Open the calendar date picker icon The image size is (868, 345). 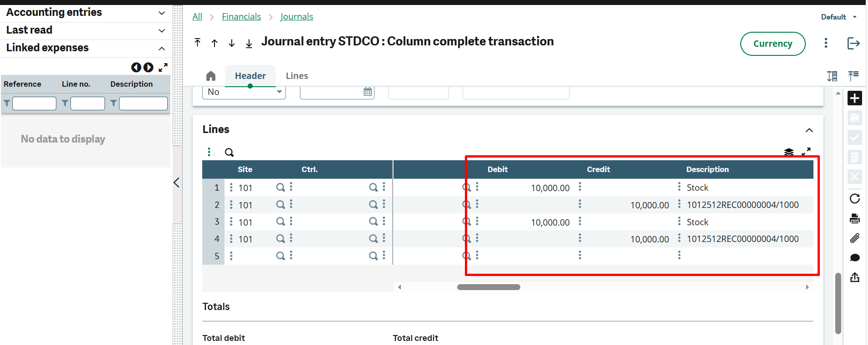coord(368,92)
